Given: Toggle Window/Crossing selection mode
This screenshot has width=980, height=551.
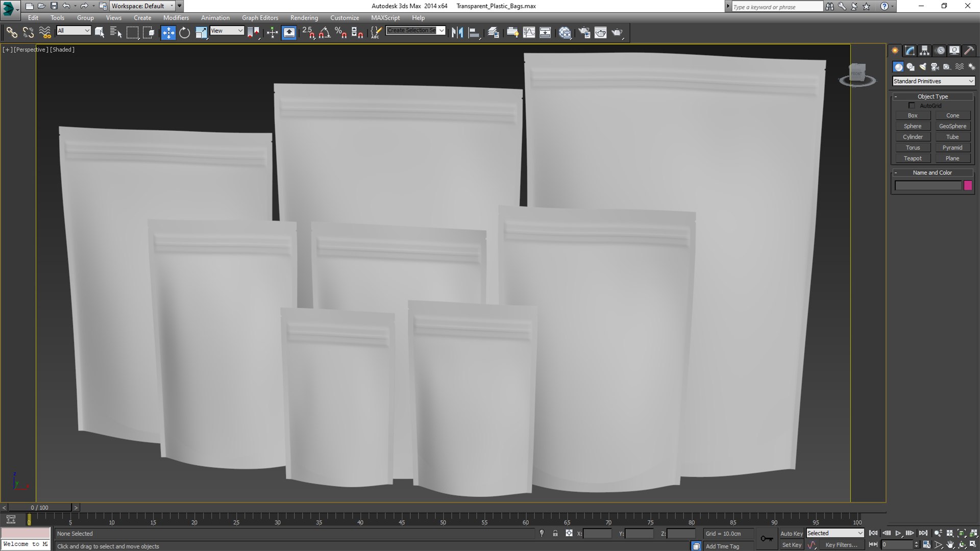Looking at the screenshot, I should tap(149, 33).
